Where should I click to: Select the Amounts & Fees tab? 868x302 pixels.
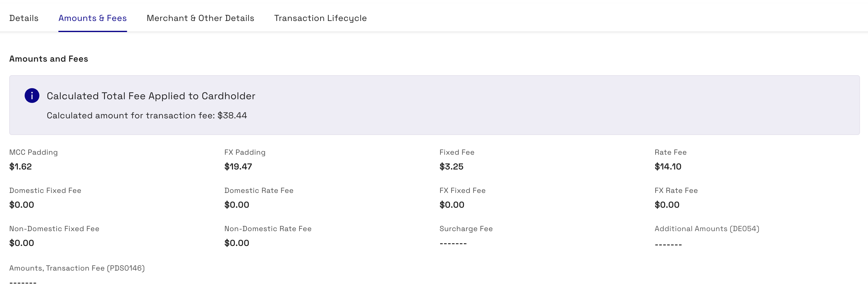(93, 18)
